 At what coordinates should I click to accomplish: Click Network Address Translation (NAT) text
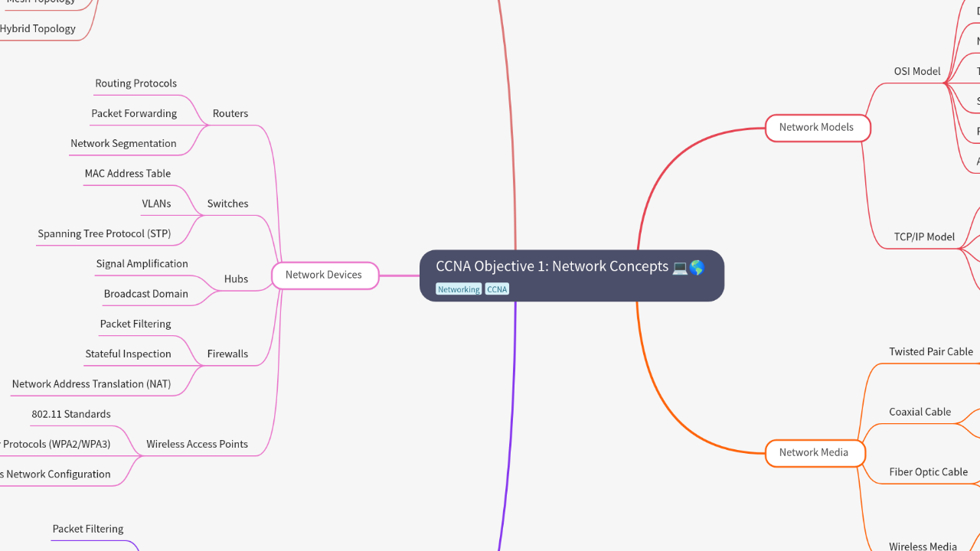91,384
